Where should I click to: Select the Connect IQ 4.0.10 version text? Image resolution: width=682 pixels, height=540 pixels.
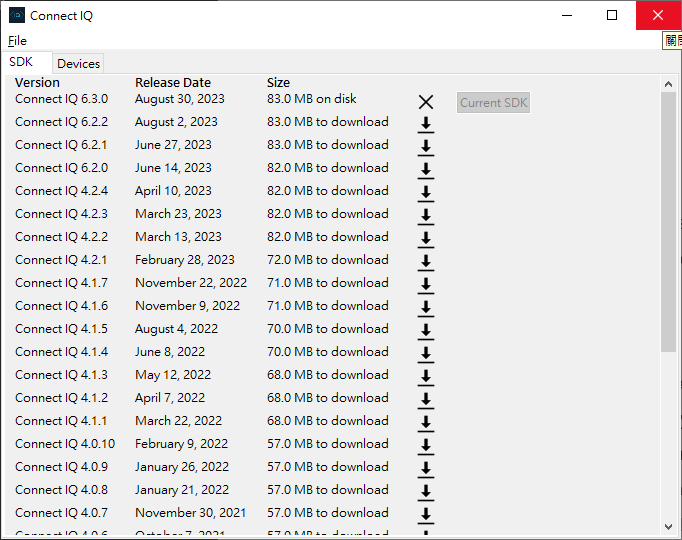(65, 445)
